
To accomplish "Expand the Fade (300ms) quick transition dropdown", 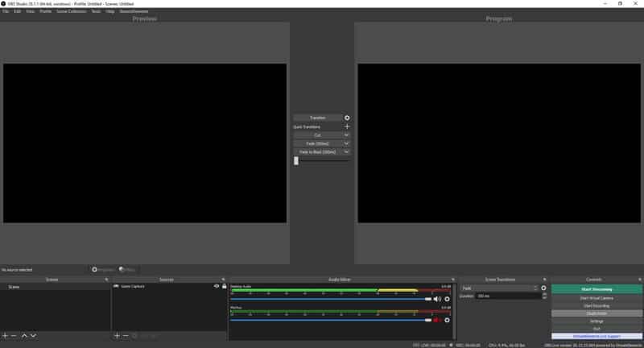I will pyautogui.click(x=346, y=143).
